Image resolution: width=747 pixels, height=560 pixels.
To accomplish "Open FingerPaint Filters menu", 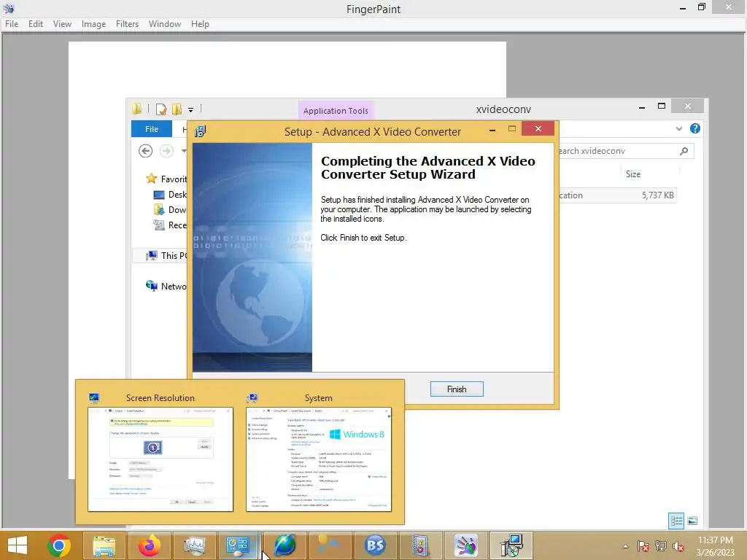I will (127, 24).
